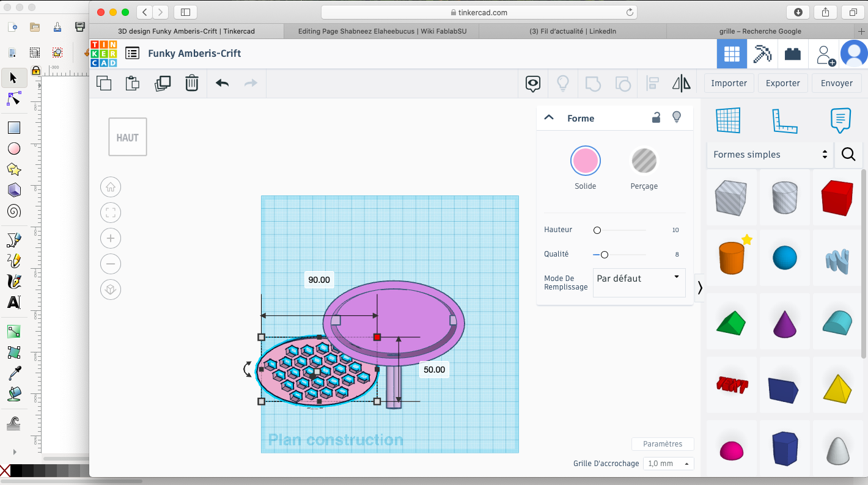Viewport: 868px width, 485px height.
Task: Open the Bricks mode icon
Action: tap(793, 54)
